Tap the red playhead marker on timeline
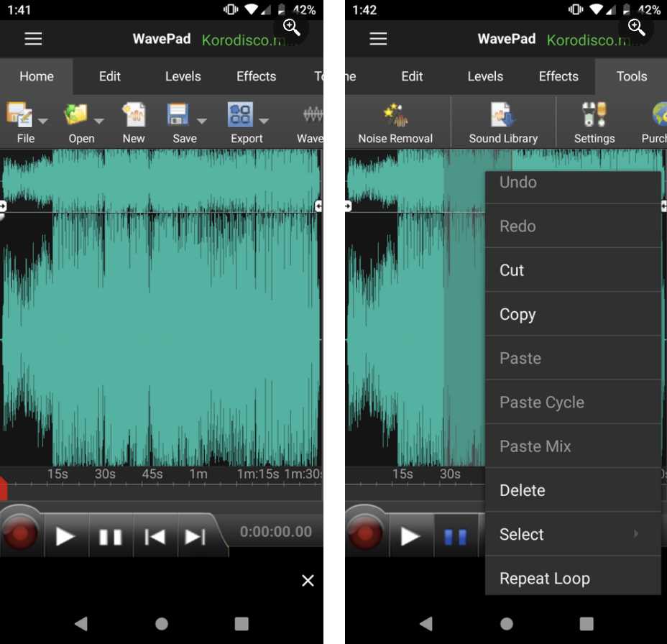667x644 pixels. 4,488
